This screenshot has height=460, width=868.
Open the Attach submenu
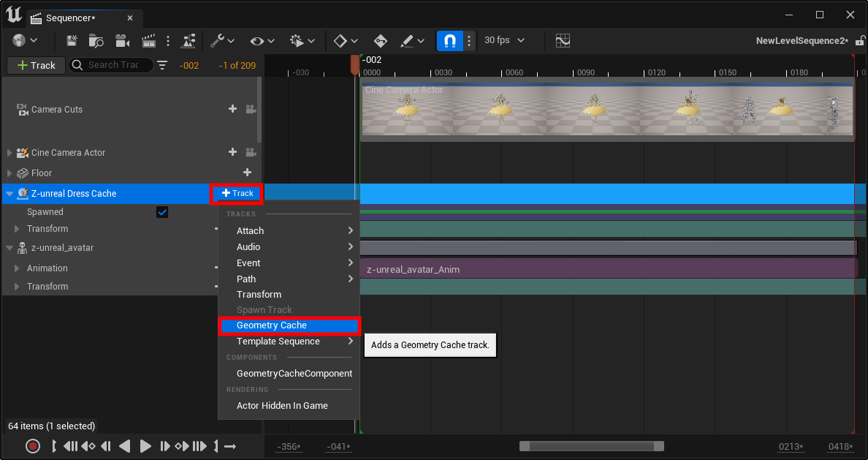[x=289, y=230]
